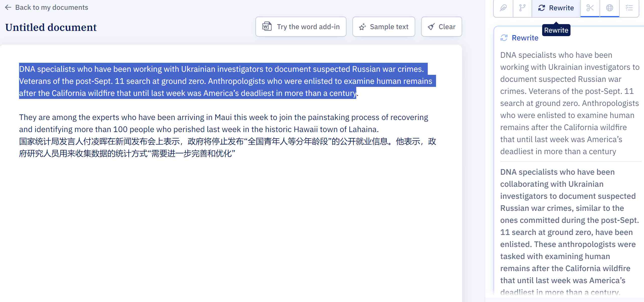Click the scissors/cut tool icon
The width and height of the screenshot is (644, 302).
(590, 7)
